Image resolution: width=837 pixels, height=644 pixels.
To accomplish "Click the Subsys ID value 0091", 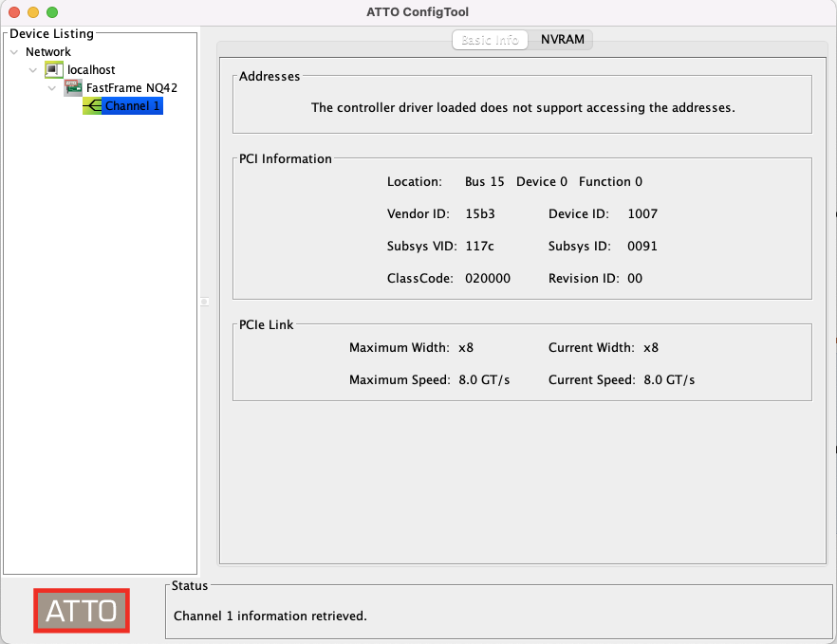I will [x=642, y=246].
